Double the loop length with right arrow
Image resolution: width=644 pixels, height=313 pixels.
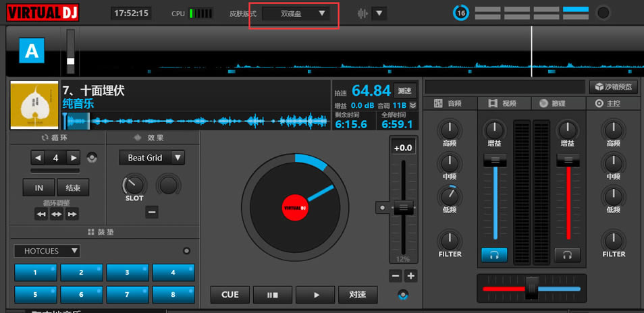tap(73, 158)
